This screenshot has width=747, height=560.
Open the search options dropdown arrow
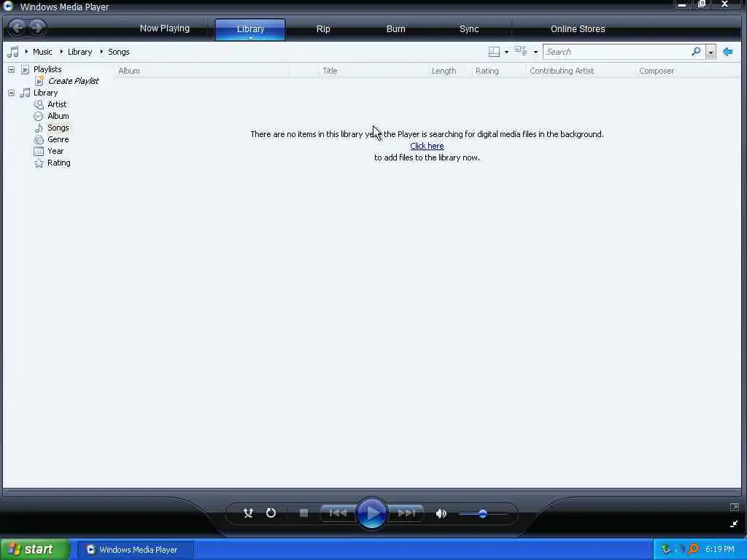pyautogui.click(x=711, y=52)
